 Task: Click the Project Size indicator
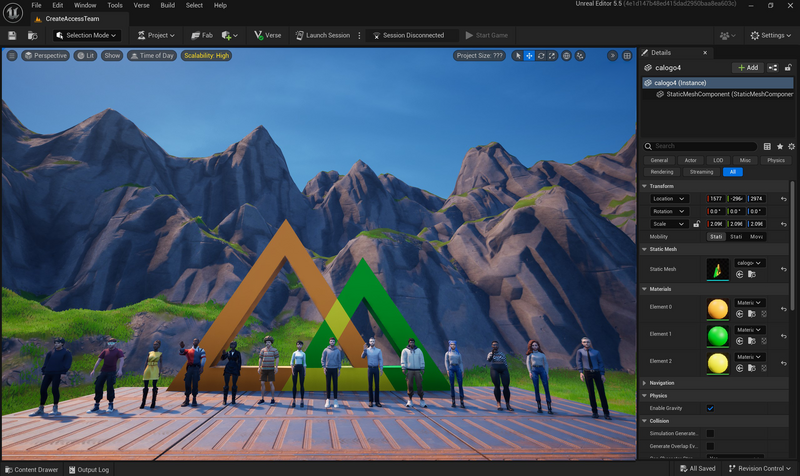click(x=480, y=56)
